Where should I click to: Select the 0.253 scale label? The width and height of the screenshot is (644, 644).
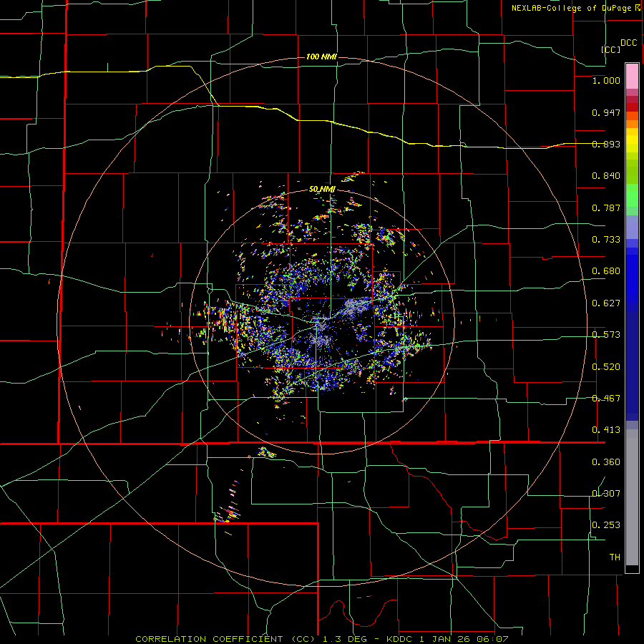(x=606, y=525)
